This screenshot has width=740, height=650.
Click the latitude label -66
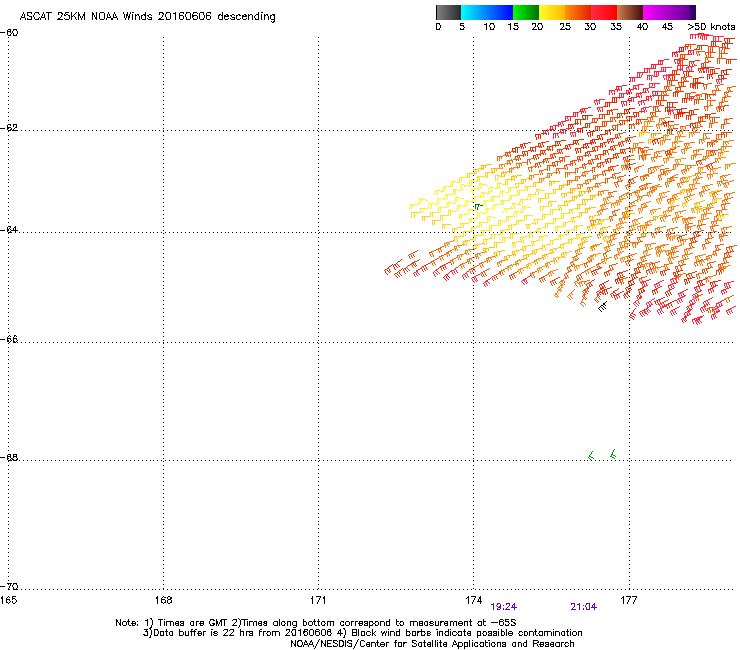(x=9, y=339)
